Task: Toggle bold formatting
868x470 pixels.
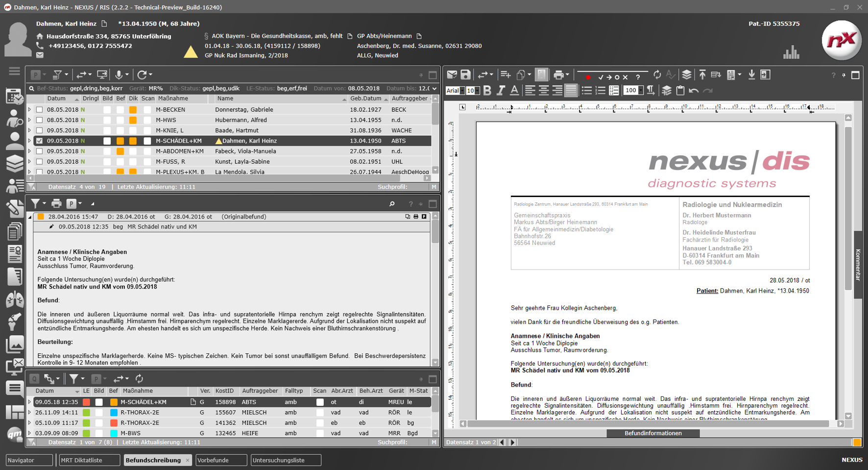Action: coord(487,91)
